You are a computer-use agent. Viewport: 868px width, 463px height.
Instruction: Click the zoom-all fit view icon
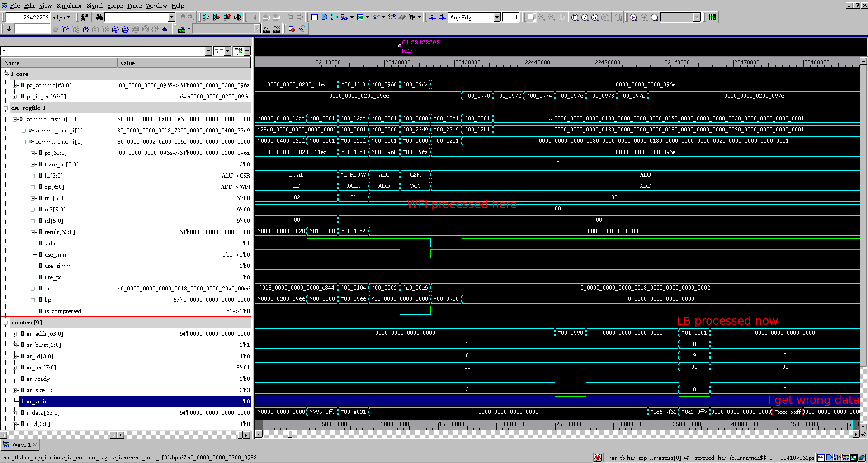point(575,17)
